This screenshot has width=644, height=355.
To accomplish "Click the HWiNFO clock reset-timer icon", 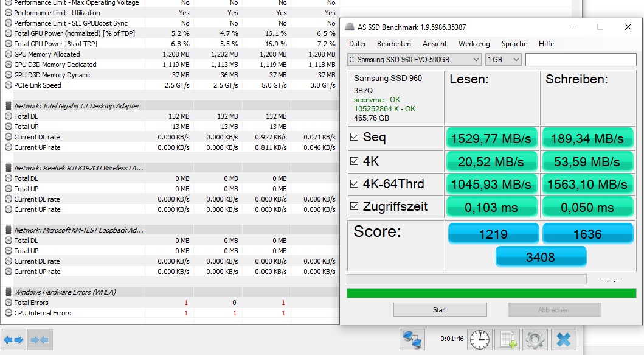I will coord(480,340).
